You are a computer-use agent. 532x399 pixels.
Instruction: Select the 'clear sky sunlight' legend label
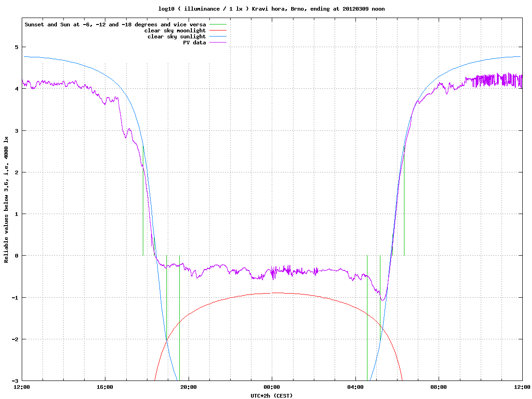177,37
